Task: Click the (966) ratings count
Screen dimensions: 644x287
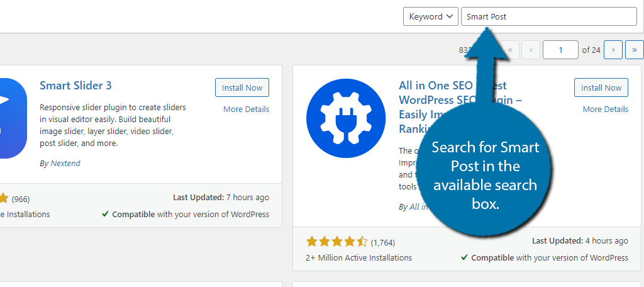Action: coord(21,200)
